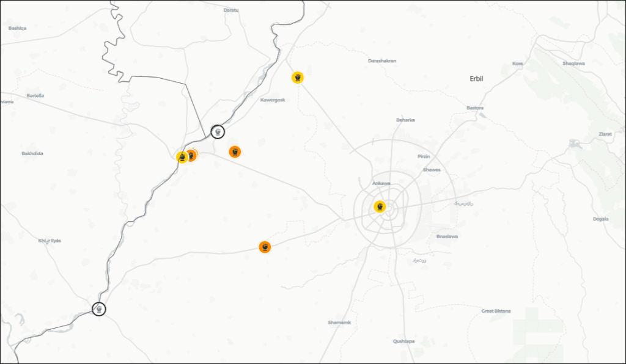Select the orange marker on the southern road
Viewport: 626px width, 364px height.
tap(265, 247)
